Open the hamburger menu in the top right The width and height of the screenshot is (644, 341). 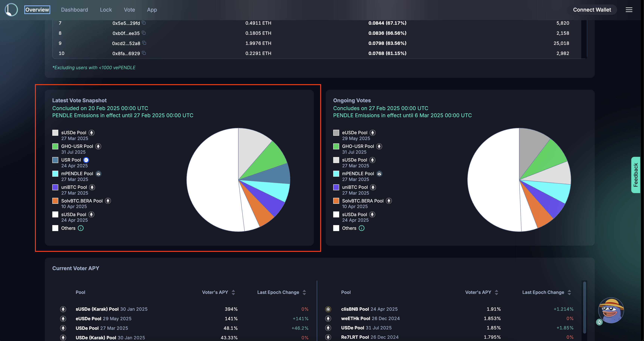629,10
